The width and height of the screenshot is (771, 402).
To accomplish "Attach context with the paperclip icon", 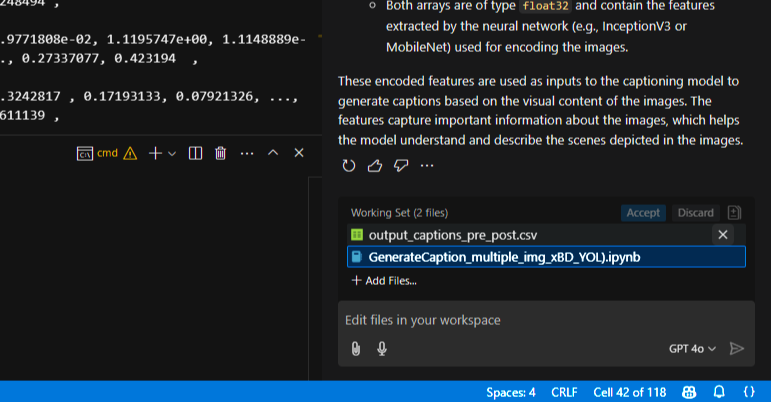I will click(355, 349).
